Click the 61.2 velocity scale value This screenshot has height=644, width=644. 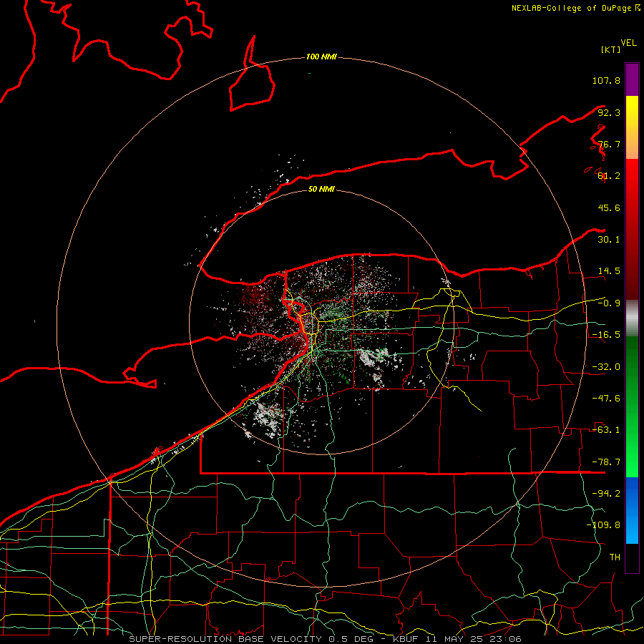pos(609,176)
